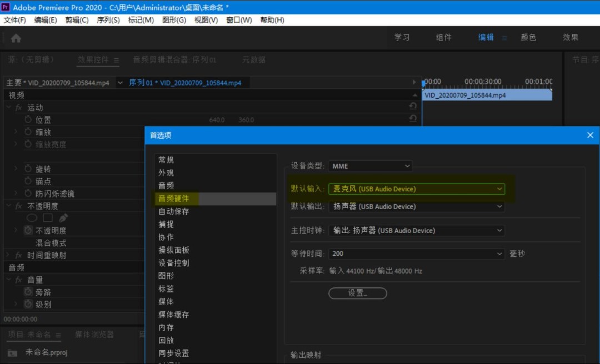
Task: Click the reset icon for the 运动 effect
Action: (x=413, y=107)
